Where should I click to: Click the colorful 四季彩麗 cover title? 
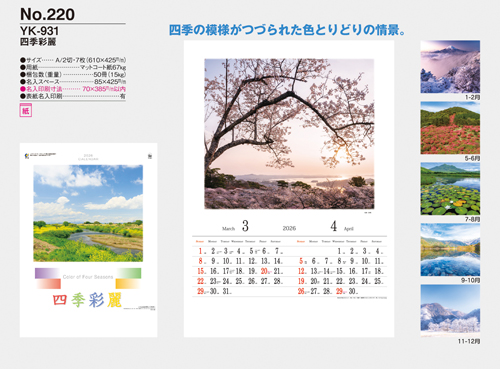click(x=87, y=300)
